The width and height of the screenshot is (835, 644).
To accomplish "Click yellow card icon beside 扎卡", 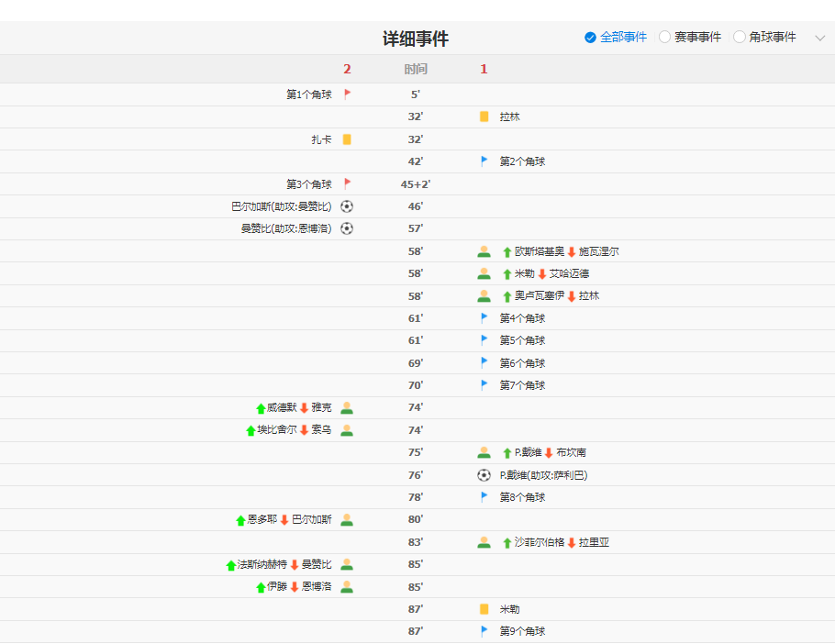I will [347, 139].
